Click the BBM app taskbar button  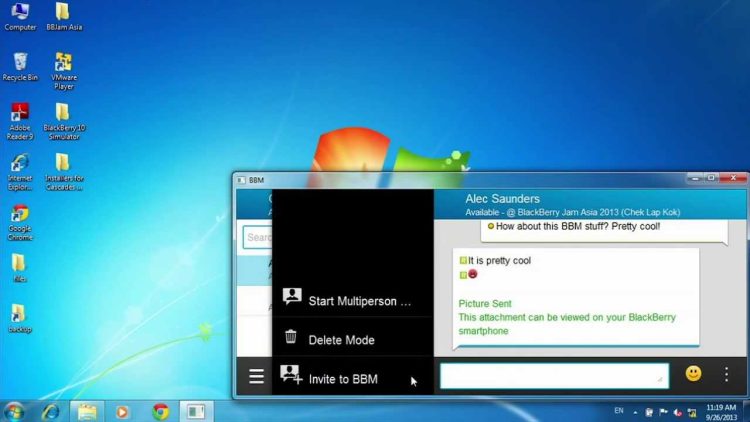tap(196, 411)
